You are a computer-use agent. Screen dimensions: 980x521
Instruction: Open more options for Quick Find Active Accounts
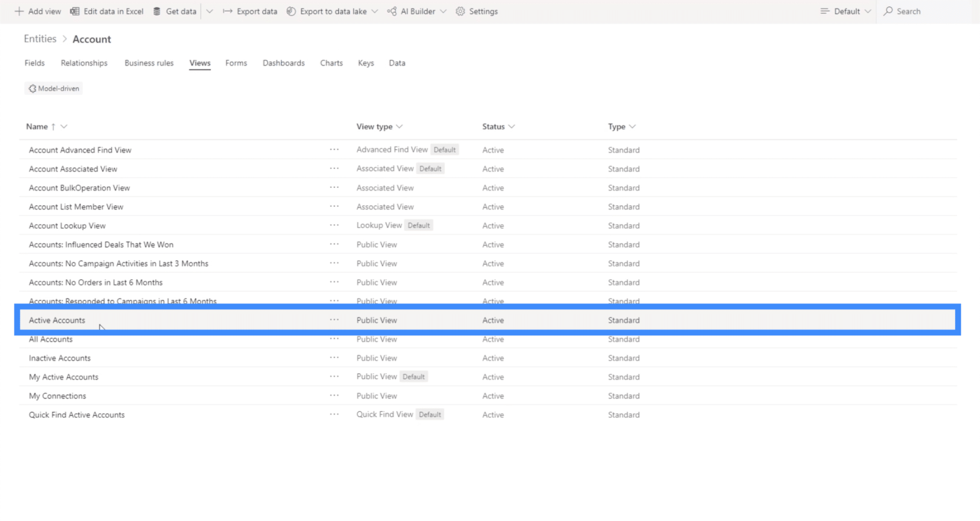pos(334,415)
